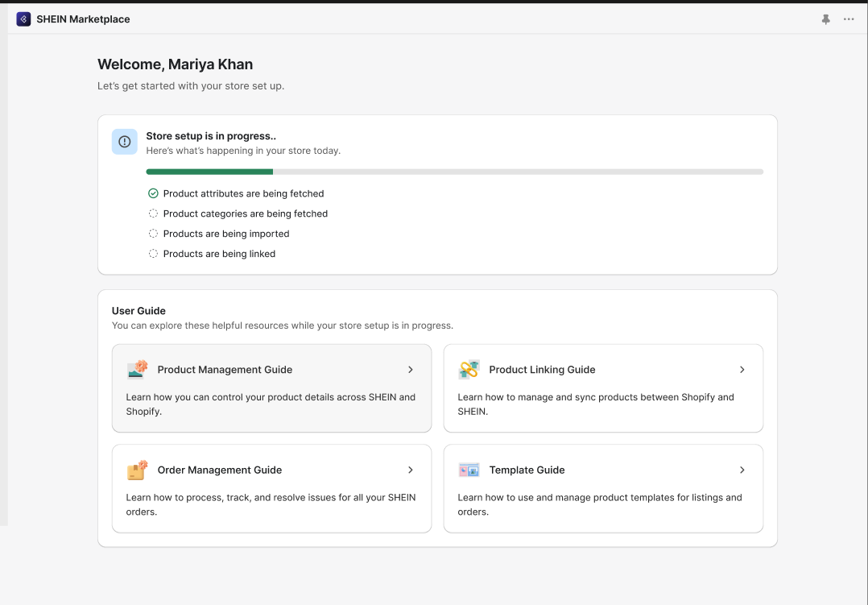Click 'Here's what's happening in your store today.'

(243, 151)
